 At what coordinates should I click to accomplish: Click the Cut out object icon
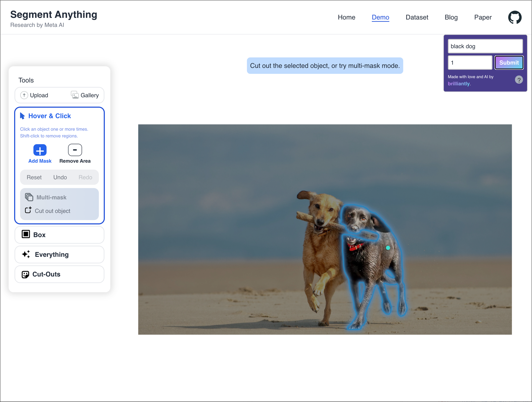pos(28,210)
